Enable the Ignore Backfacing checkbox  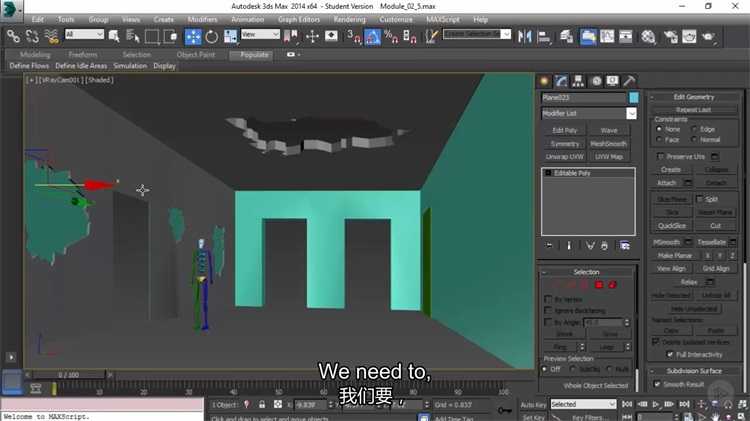(548, 310)
